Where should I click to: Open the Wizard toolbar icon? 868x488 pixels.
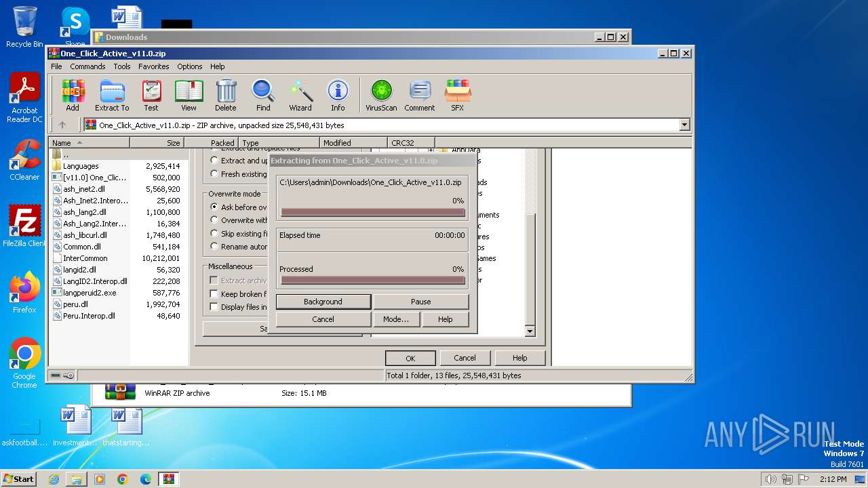[x=300, y=96]
